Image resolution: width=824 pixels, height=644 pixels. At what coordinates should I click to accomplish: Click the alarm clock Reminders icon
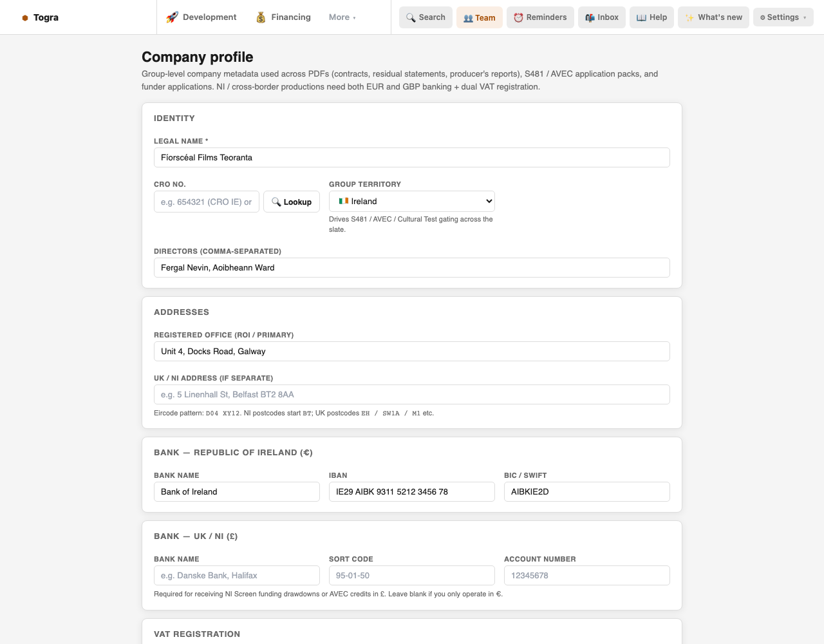518,17
